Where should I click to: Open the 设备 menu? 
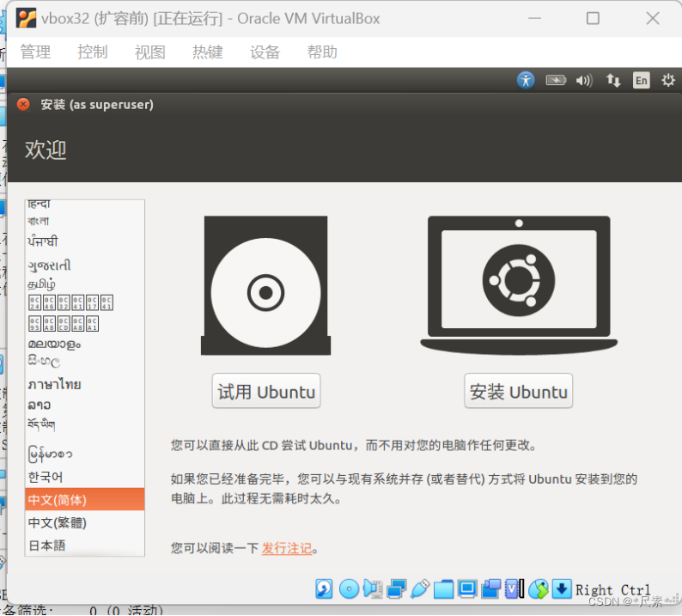[265, 52]
